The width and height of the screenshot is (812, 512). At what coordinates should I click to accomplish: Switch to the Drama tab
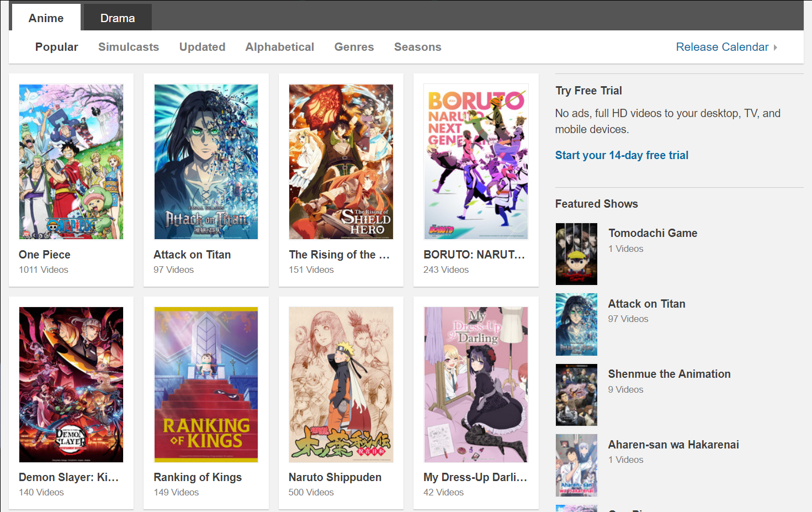click(118, 18)
